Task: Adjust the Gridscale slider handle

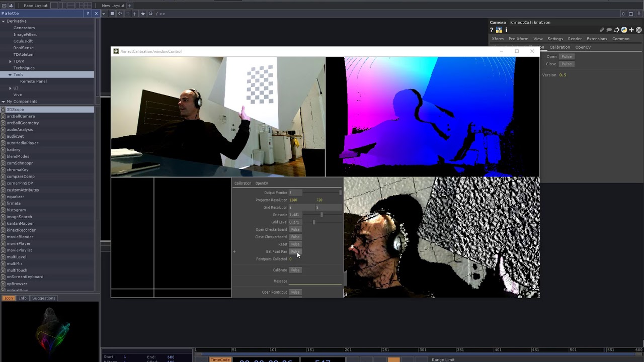Action: tap(321, 215)
